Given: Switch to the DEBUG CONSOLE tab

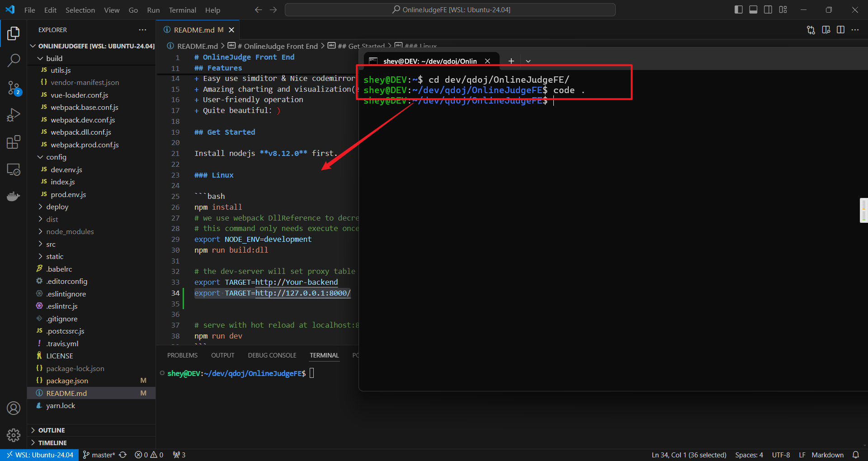Looking at the screenshot, I should point(272,355).
